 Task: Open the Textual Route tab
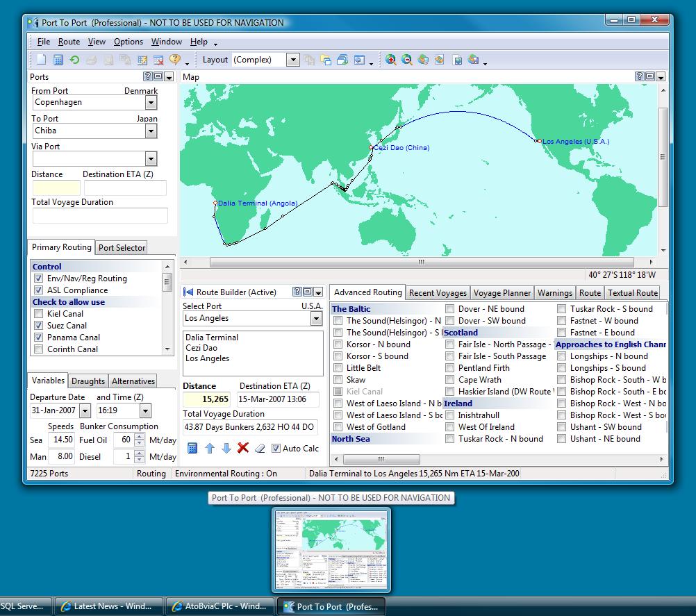tap(633, 293)
